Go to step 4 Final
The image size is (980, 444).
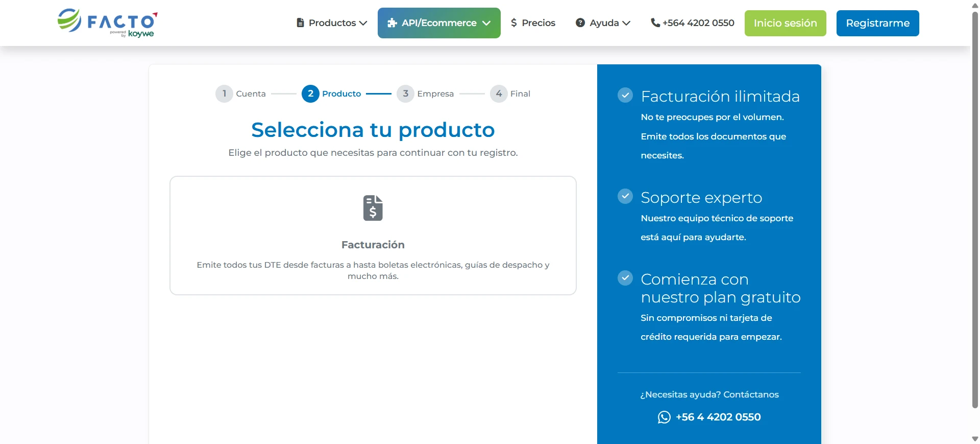point(510,94)
